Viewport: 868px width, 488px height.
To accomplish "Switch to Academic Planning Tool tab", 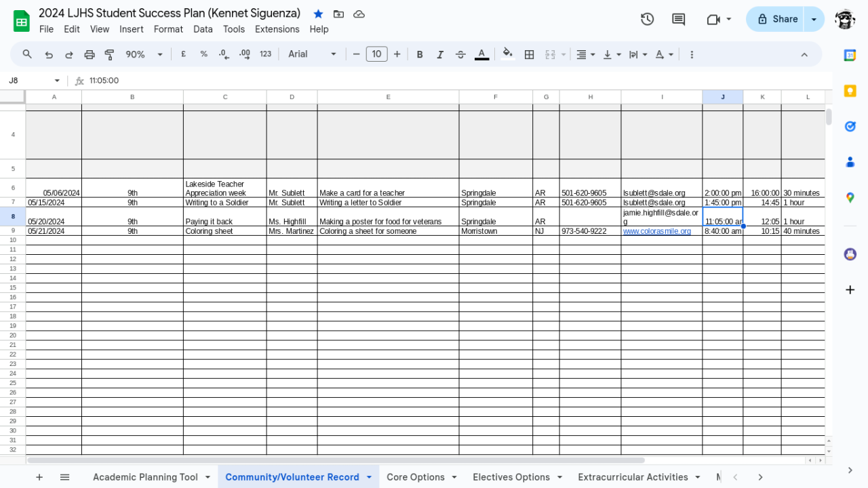I will (x=145, y=477).
